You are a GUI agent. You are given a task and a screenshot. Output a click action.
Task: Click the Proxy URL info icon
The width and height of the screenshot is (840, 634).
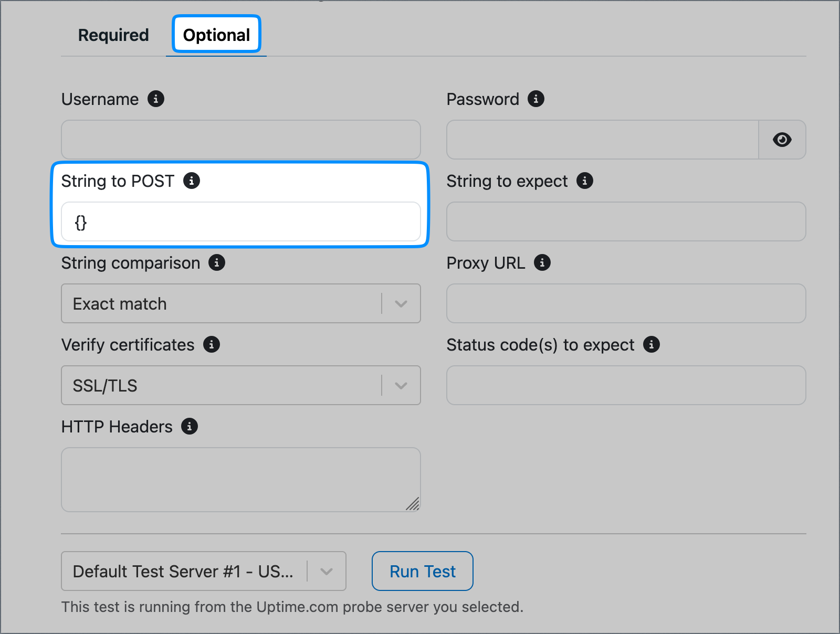click(x=542, y=262)
